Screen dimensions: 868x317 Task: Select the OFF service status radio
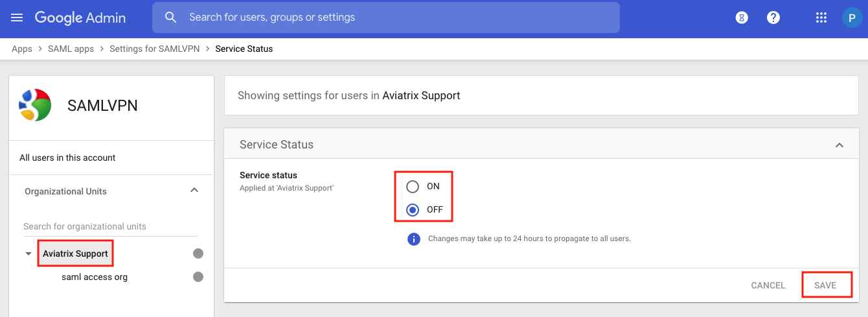(413, 210)
